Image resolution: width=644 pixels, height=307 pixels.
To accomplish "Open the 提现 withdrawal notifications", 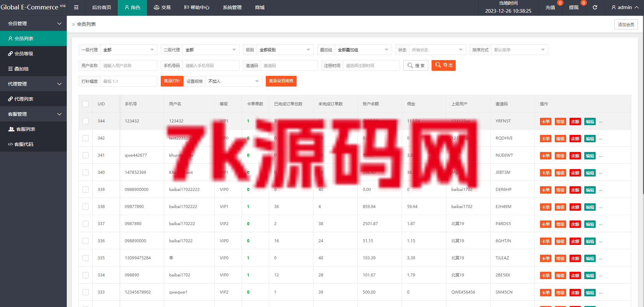I will pyautogui.click(x=574, y=7).
